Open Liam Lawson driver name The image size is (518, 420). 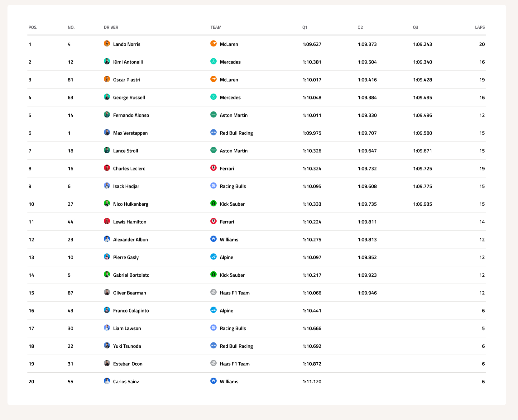[127, 328]
